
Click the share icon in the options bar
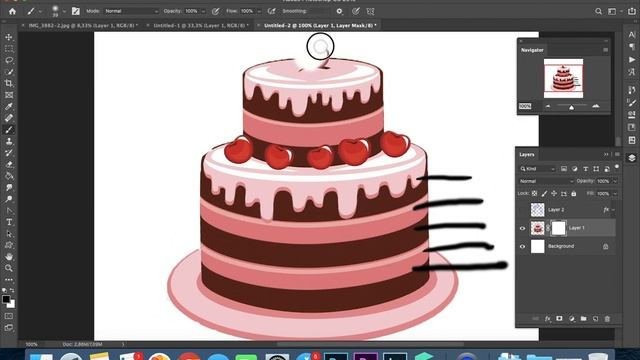click(x=631, y=11)
